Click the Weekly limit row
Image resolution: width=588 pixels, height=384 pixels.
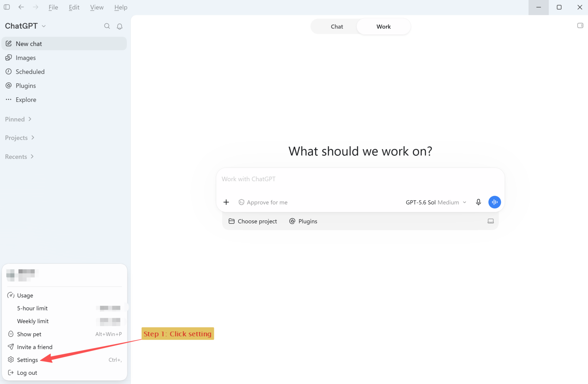click(x=64, y=321)
